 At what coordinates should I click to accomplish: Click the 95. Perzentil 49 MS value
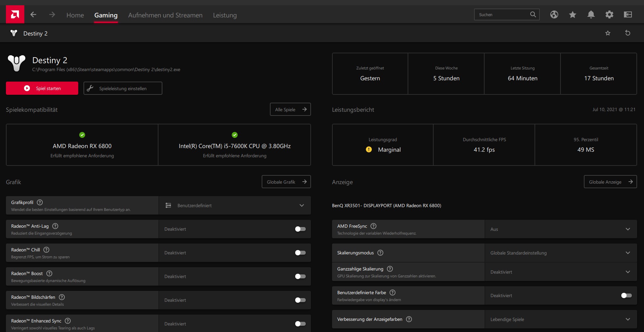click(586, 150)
